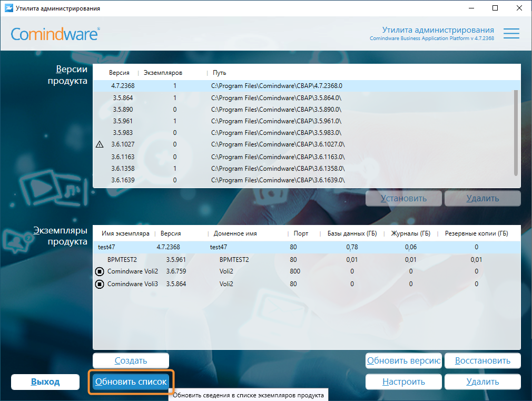Click database size 0,78
The height and width of the screenshot is (401, 532).
pyautogui.click(x=352, y=247)
